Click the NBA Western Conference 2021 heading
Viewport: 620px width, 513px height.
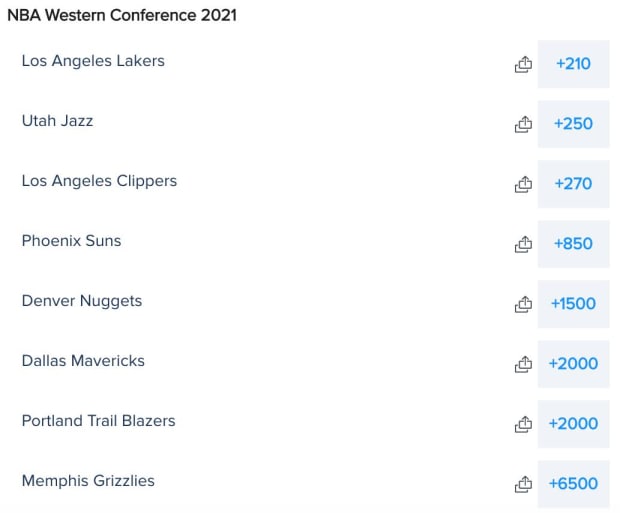tap(122, 16)
